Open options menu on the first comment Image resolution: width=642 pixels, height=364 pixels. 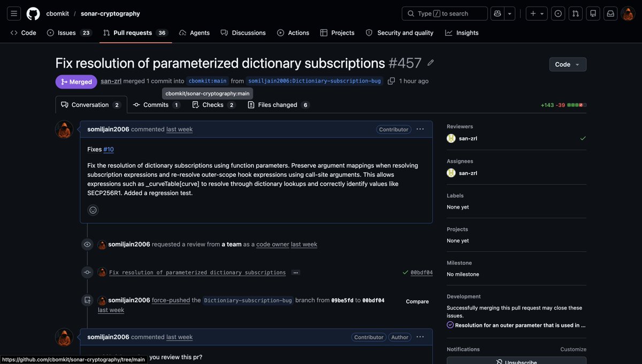tap(420, 129)
